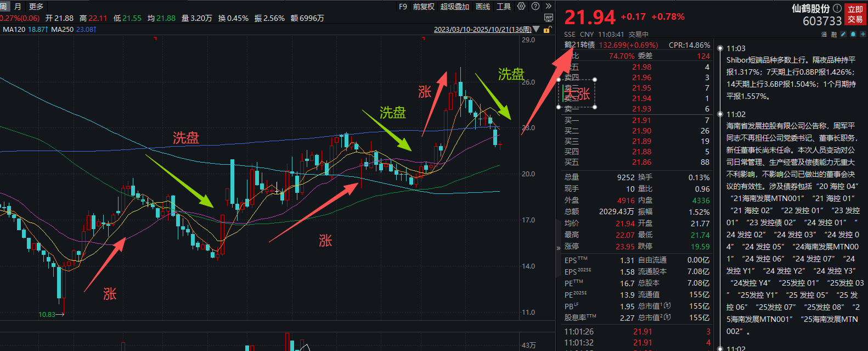
Task: Click the 额6996万 amount header value
Action: click(307, 18)
